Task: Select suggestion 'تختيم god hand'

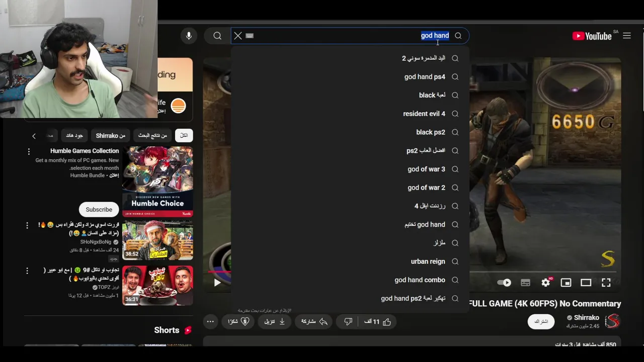Action: point(350,225)
